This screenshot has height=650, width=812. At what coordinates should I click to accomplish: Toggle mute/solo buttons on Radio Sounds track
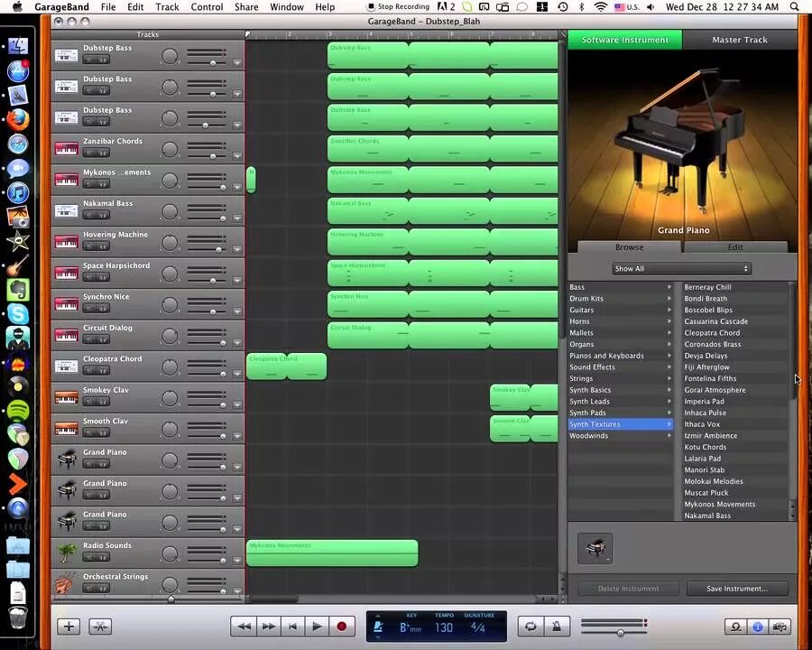[x=97, y=557]
